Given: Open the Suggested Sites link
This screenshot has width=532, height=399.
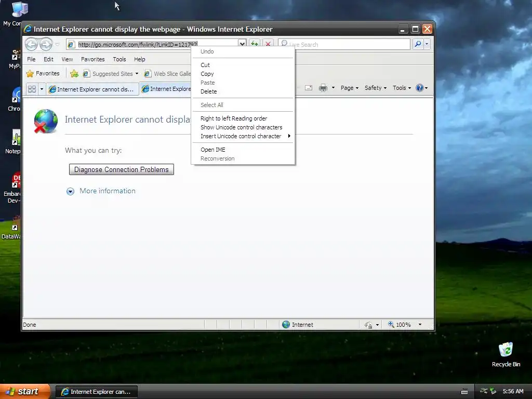Looking at the screenshot, I should pyautogui.click(x=111, y=74).
